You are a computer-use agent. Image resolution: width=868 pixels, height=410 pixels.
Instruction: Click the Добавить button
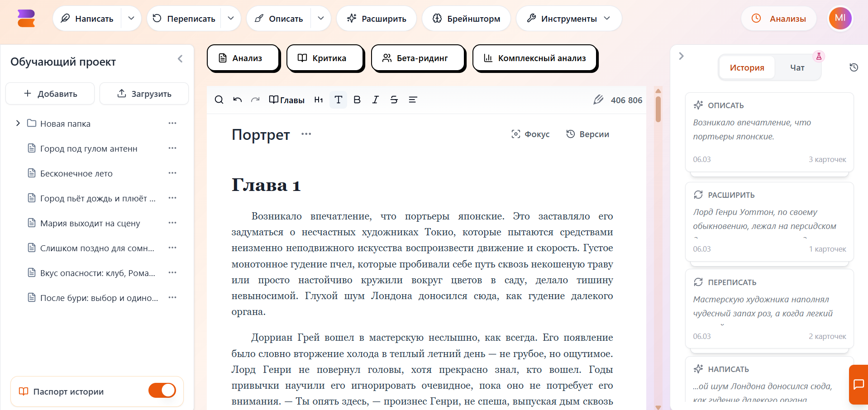[50, 94]
